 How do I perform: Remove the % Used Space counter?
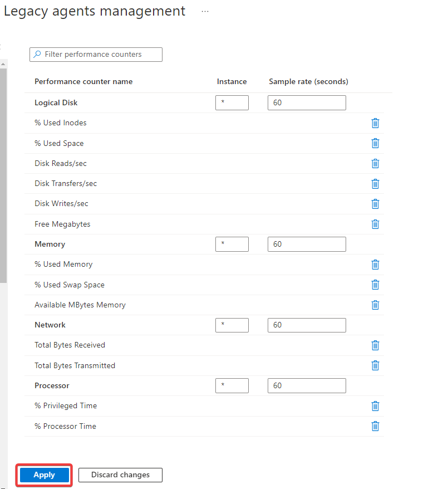click(375, 143)
